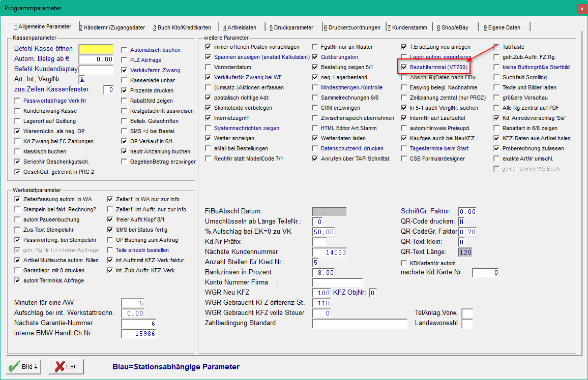Enable CSB Formulardesigner checkbox
588x380 pixels.
point(404,159)
